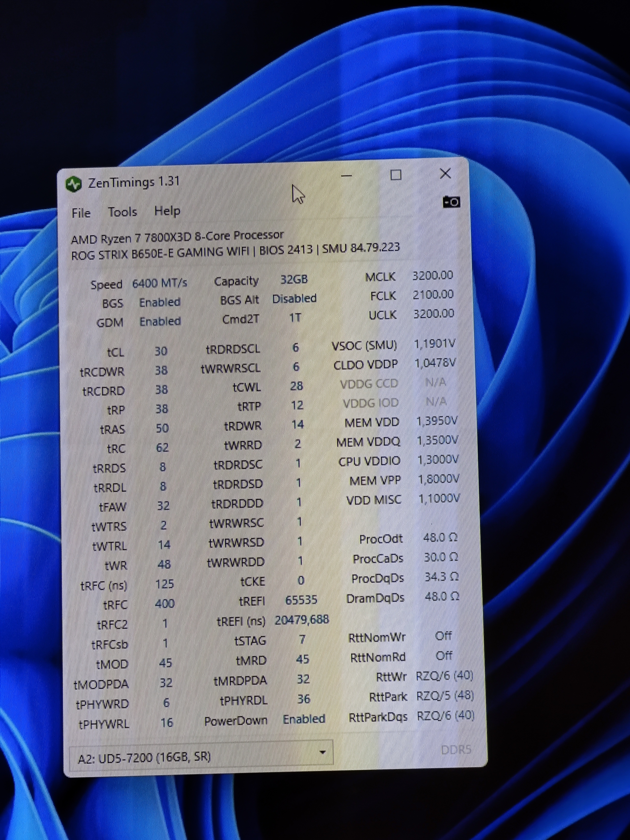
Task: Click the MEM VDD 1,3950V reading
Action: point(437,421)
